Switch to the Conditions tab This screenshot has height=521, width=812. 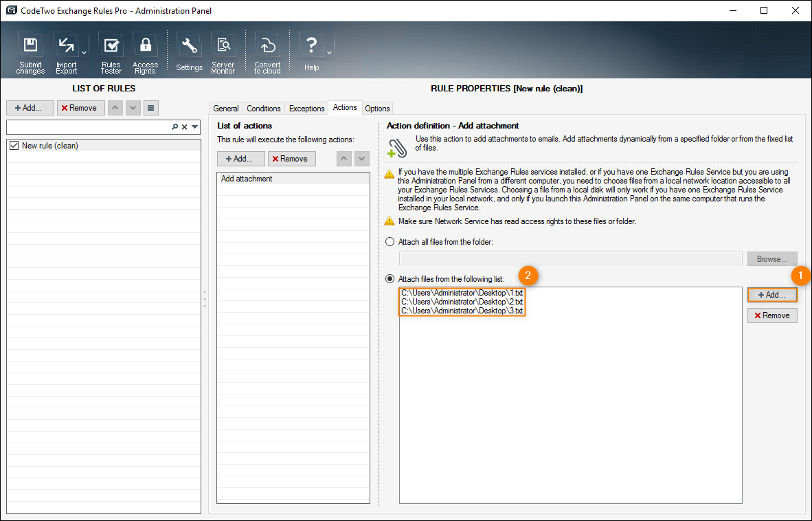264,108
